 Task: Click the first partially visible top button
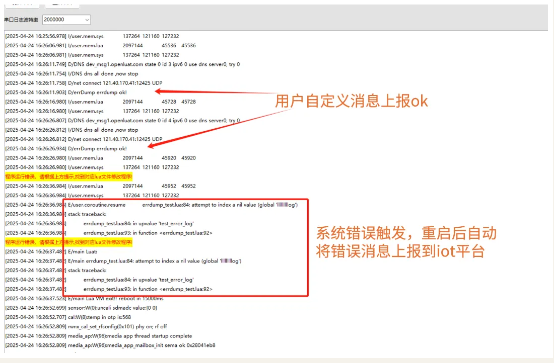pos(22,4)
